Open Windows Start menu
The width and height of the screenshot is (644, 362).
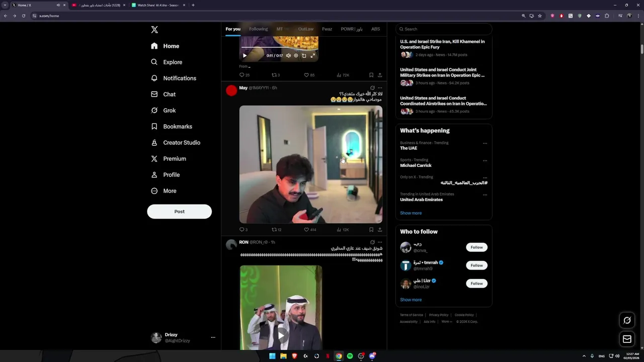pyautogui.click(x=272, y=356)
